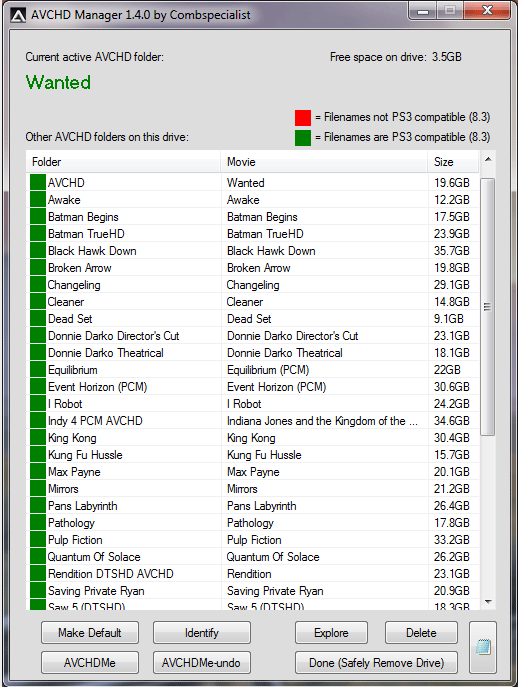Click the AVCHD Manager title bar icon

tap(18, 15)
